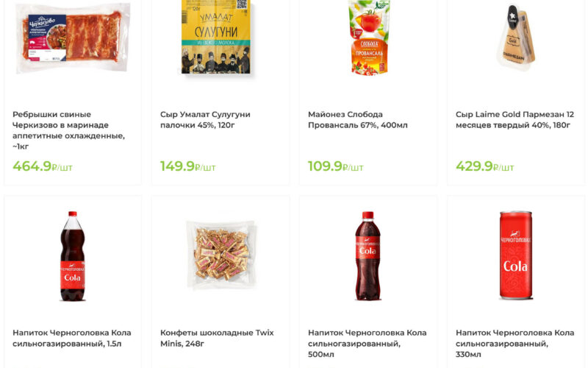This screenshot has width=588, height=368.
Task: Click the 109.9₽/шт mayonnaise price
Action: point(336,166)
